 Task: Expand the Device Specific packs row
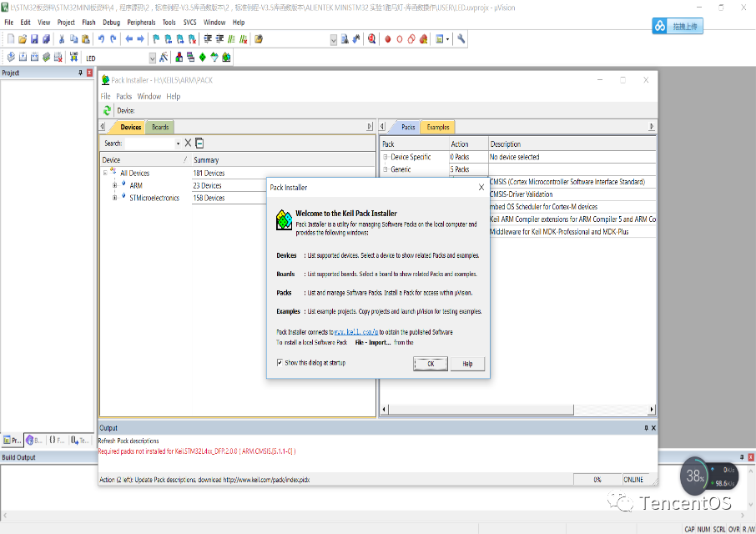386,157
